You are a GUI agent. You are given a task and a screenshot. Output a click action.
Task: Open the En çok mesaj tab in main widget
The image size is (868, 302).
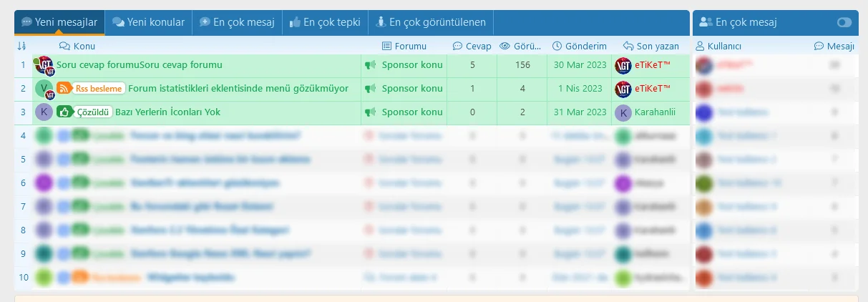(237, 22)
